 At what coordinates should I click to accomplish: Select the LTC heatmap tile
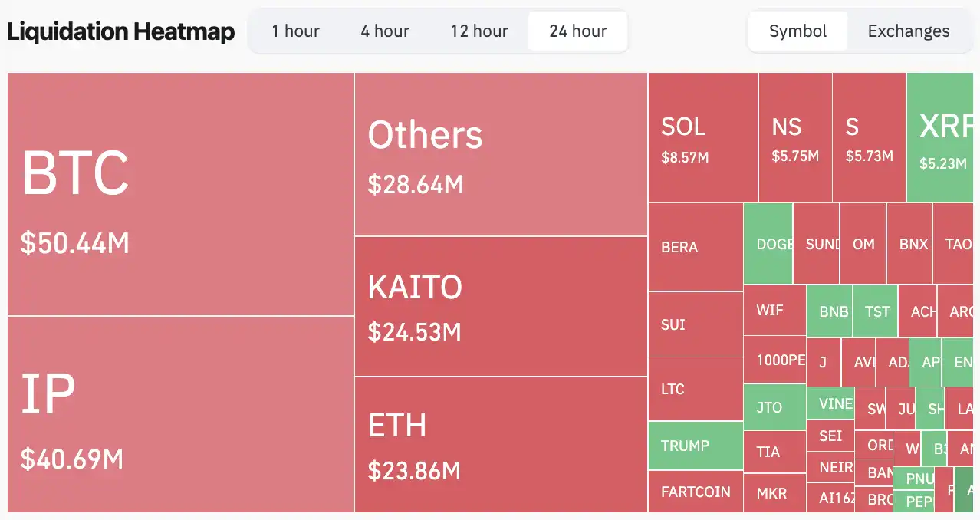pyautogui.click(x=695, y=389)
